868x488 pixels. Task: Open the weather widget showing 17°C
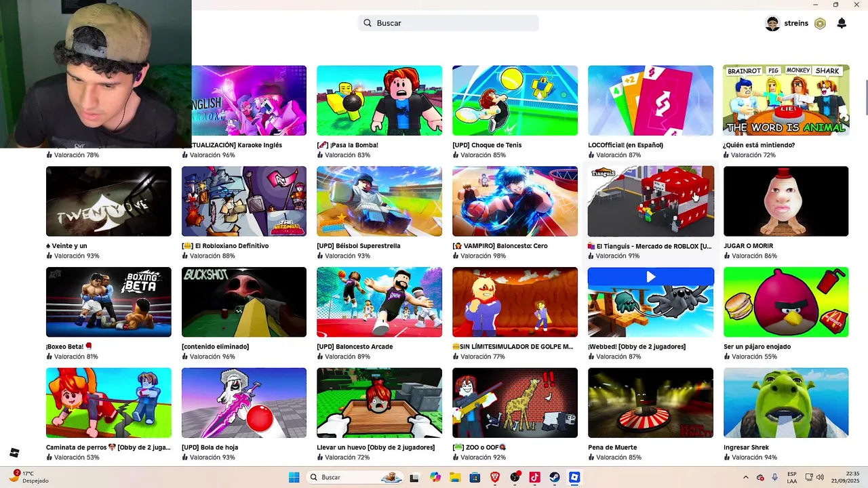pos(29,476)
